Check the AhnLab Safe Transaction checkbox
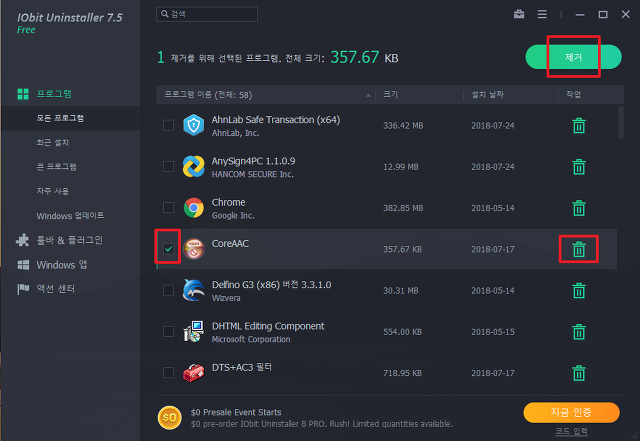The height and width of the screenshot is (441, 640). (168, 125)
